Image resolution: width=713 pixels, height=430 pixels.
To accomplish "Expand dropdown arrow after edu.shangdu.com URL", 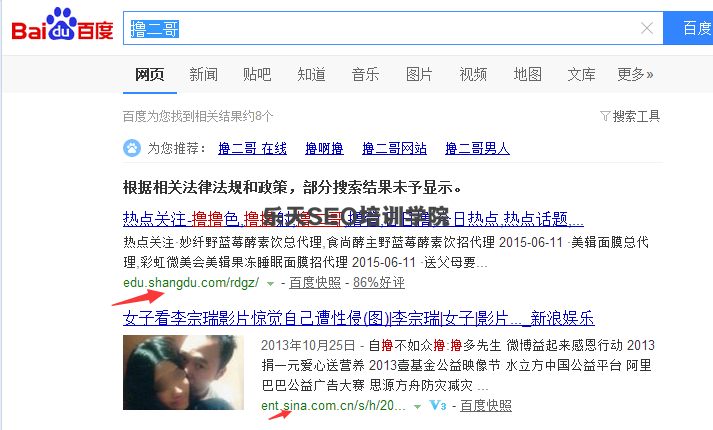I will (x=271, y=284).
